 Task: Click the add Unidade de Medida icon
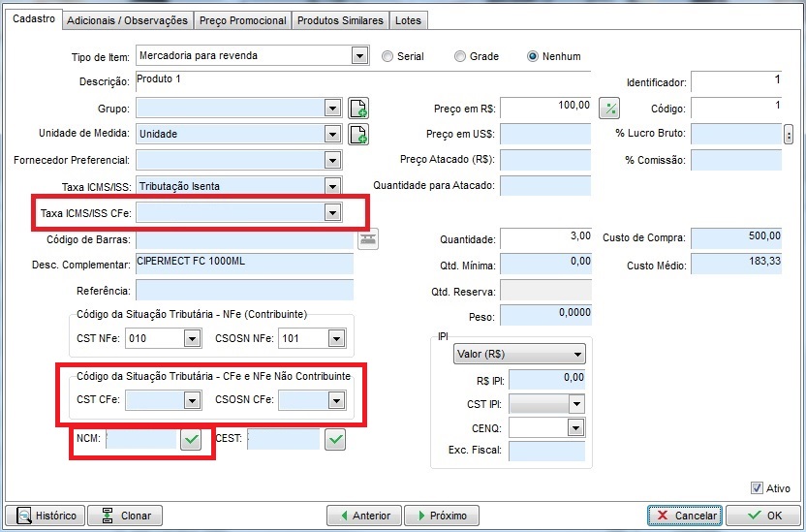(358, 134)
